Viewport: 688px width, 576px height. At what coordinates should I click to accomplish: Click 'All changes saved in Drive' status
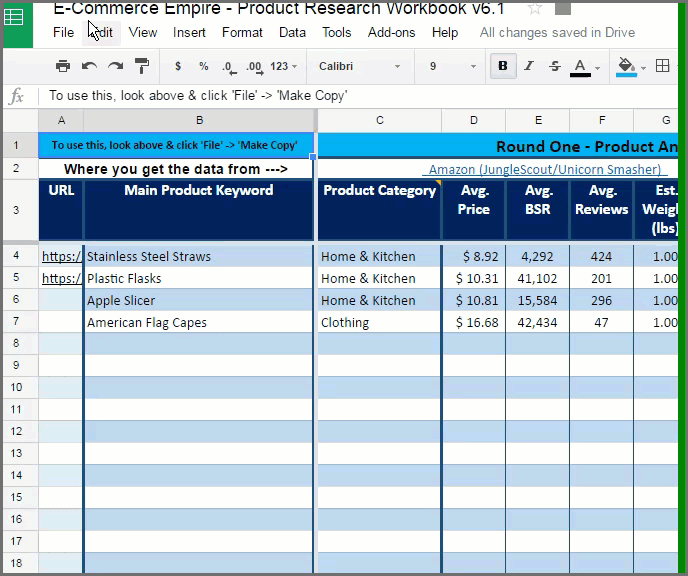point(557,32)
